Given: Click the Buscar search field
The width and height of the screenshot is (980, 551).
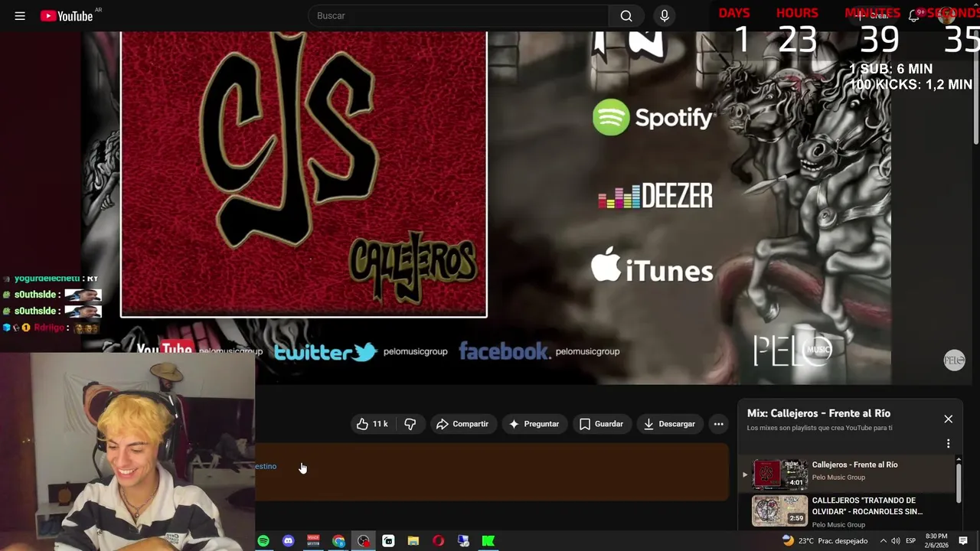Looking at the screenshot, I should tap(458, 16).
